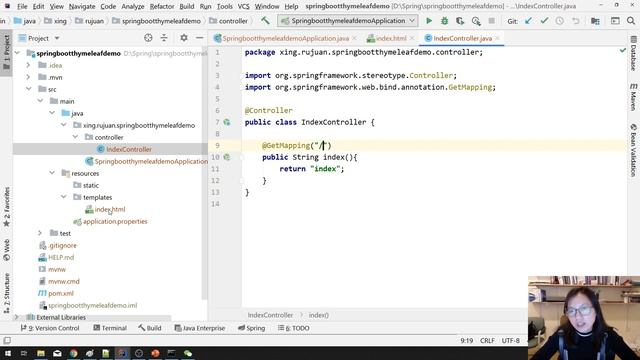Open the VCS menu
640x360 pixels.
click(x=243, y=7)
